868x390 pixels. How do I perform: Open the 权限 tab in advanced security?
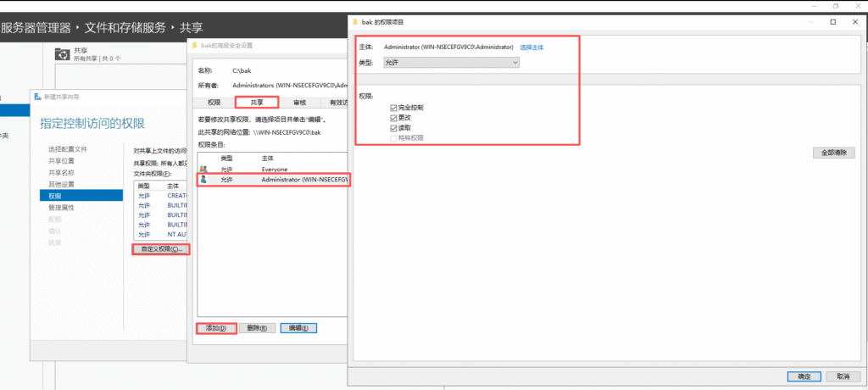(214, 103)
